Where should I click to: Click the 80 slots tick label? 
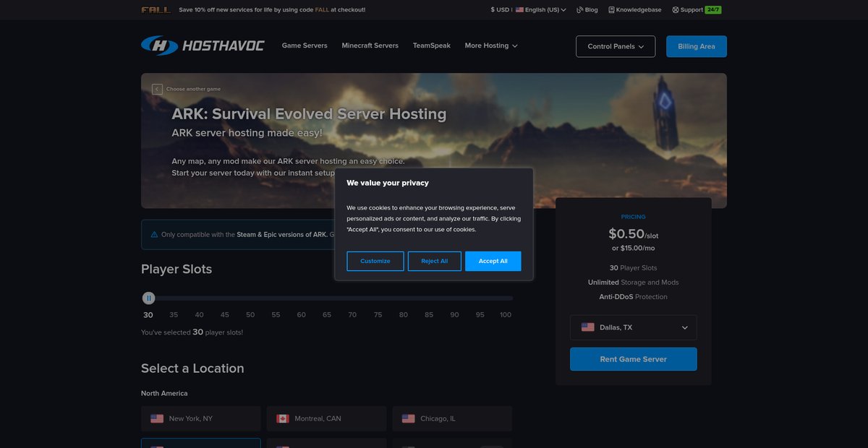[404, 315]
